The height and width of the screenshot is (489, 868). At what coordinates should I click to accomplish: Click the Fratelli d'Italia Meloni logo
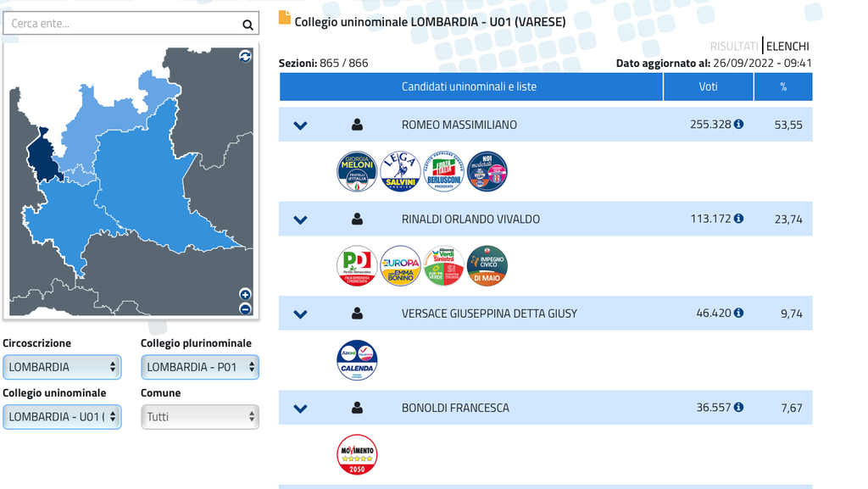coord(357,172)
